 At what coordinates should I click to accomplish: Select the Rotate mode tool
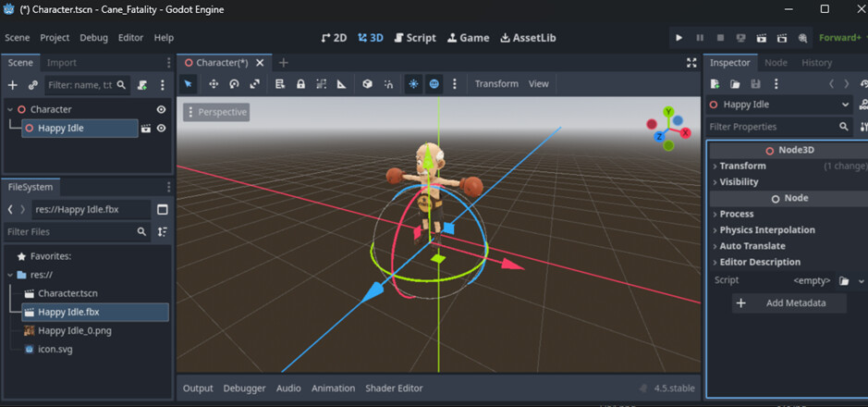pyautogui.click(x=234, y=84)
